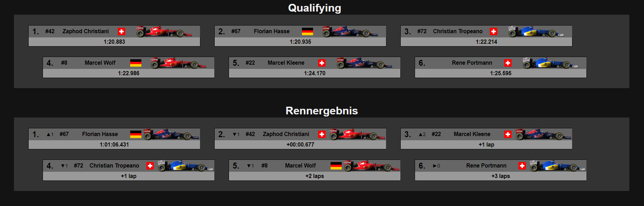Click Rene Portmann's Swiss flag in Qualifying
The width and height of the screenshot is (644, 206).
[508, 63]
